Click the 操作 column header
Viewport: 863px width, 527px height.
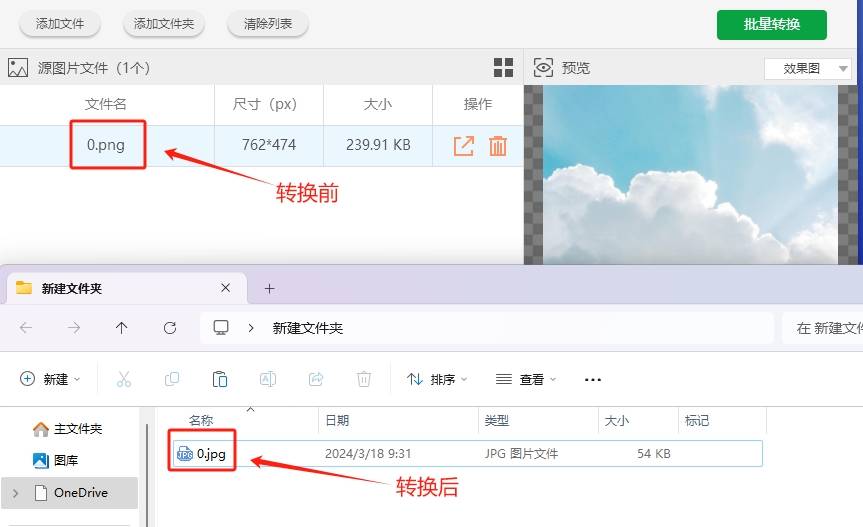[x=478, y=104]
